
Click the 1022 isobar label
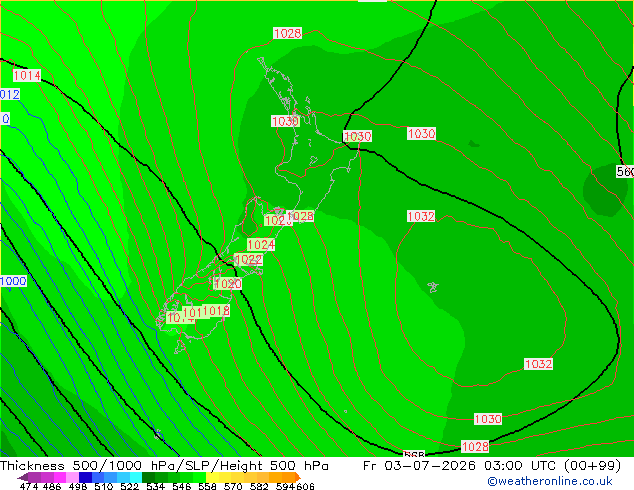click(248, 260)
